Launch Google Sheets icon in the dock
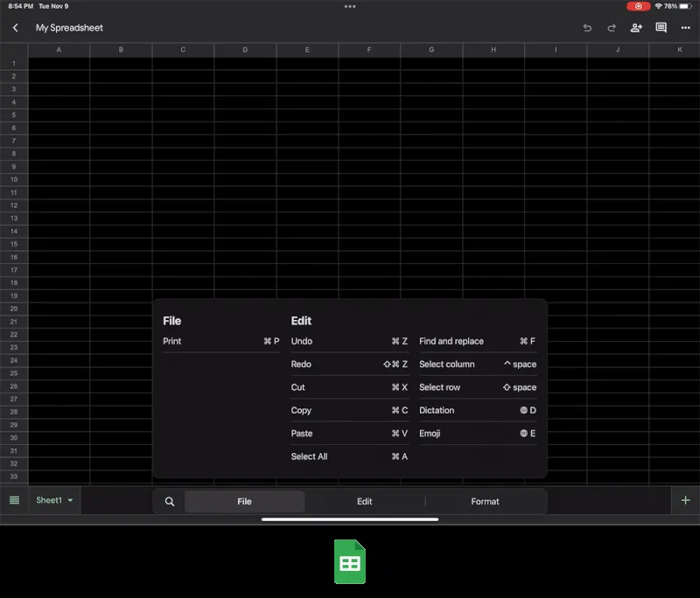The width and height of the screenshot is (700, 598). pyautogui.click(x=350, y=561)
